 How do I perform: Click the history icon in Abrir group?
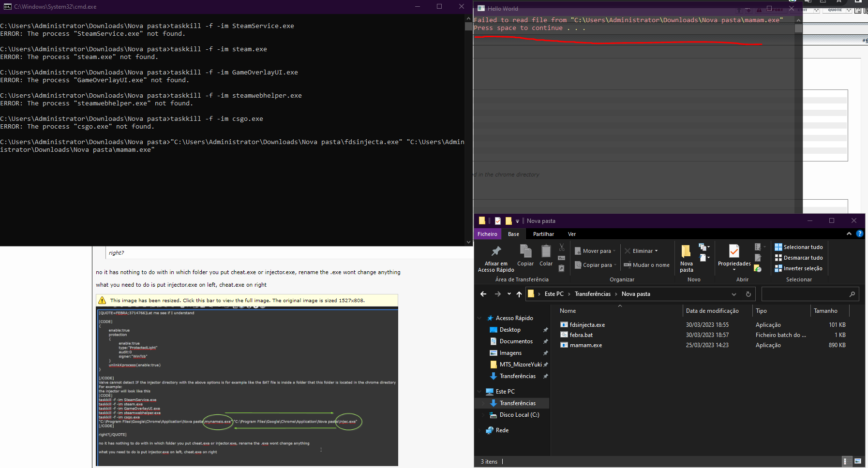[x=758, y=268]
